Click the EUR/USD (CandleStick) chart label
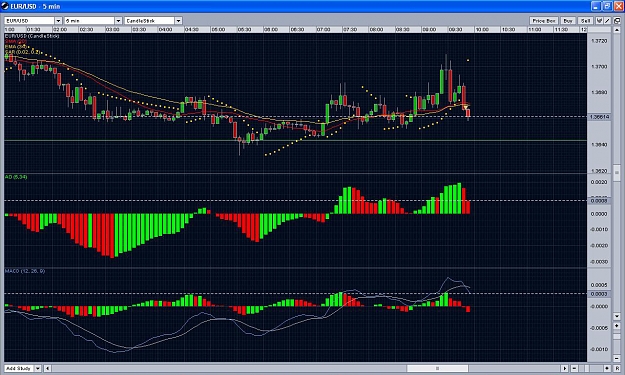The image size is (625, 375). 32,36
